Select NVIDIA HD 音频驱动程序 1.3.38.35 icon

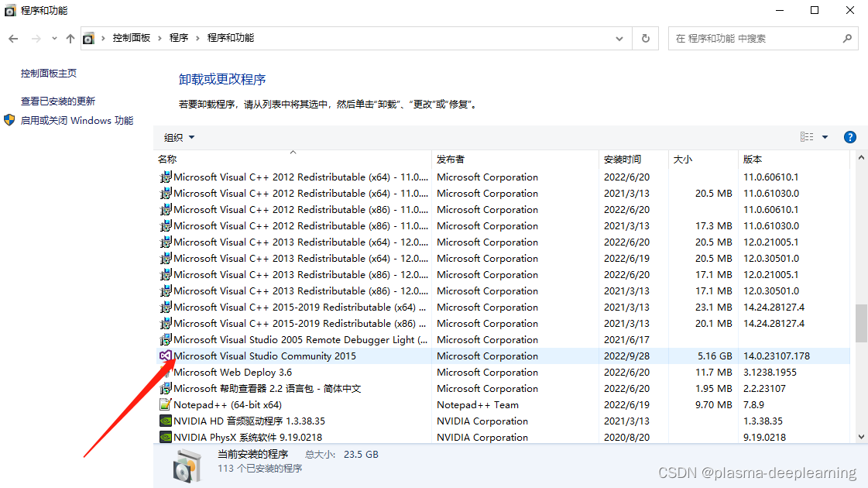165,421
